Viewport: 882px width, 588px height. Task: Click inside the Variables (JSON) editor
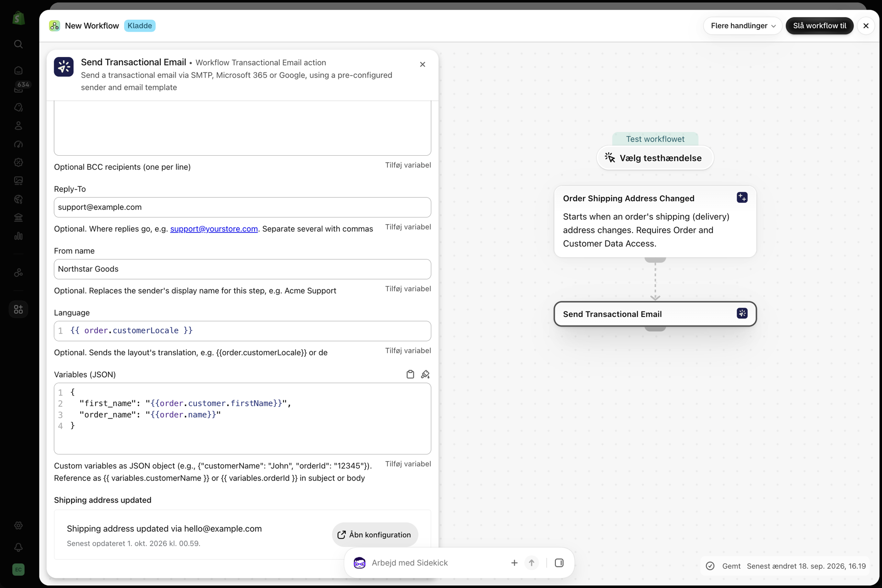243,418
